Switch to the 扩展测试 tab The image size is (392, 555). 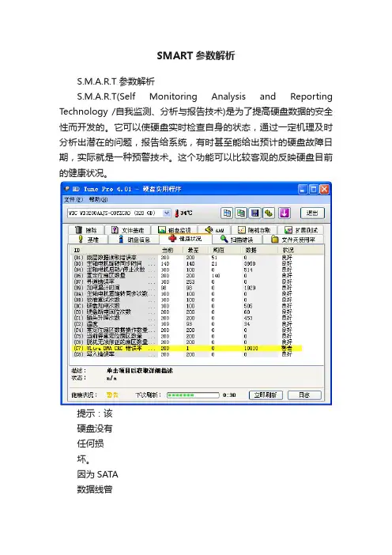301,230
